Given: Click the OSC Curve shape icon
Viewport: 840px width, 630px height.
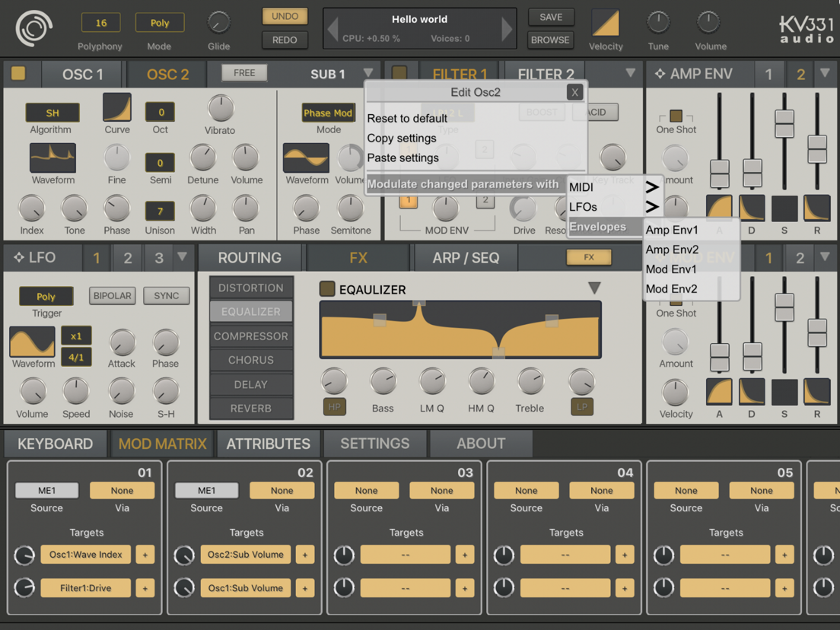Looking at the screenshot, I should pos(116,107).
